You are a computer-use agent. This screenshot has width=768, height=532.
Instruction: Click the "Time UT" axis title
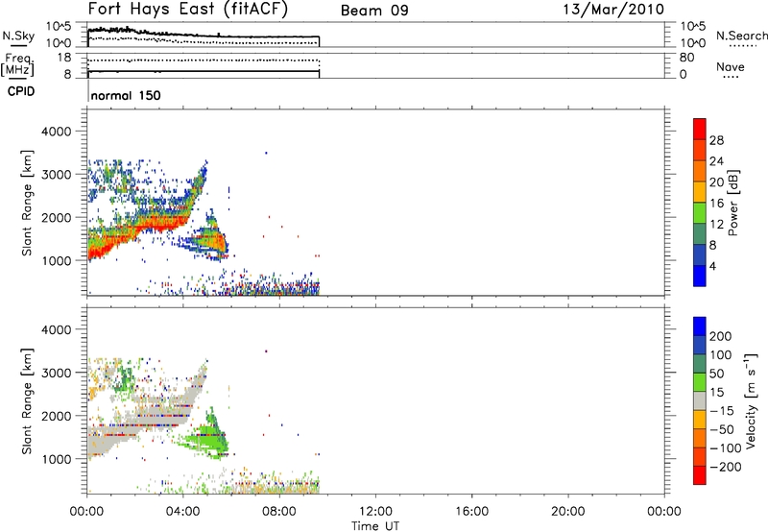(375, 526)
